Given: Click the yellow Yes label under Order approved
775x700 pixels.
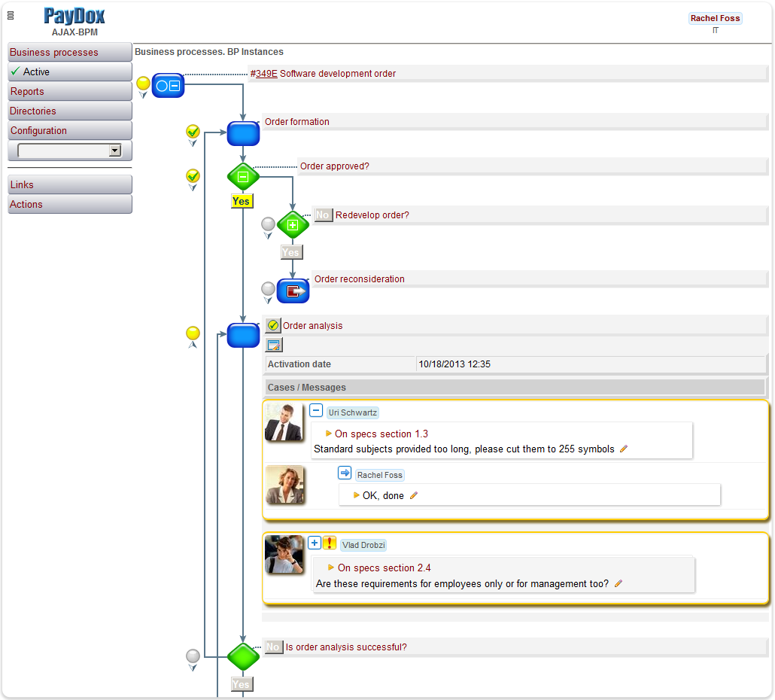Looking at the screenshot, I should click(242, 201).
